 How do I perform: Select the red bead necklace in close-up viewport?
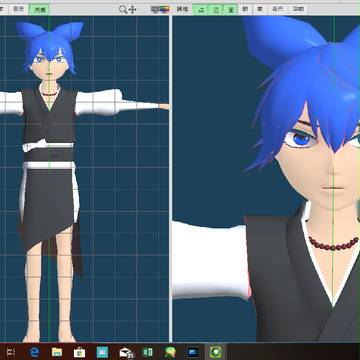[x=333, y=244]
